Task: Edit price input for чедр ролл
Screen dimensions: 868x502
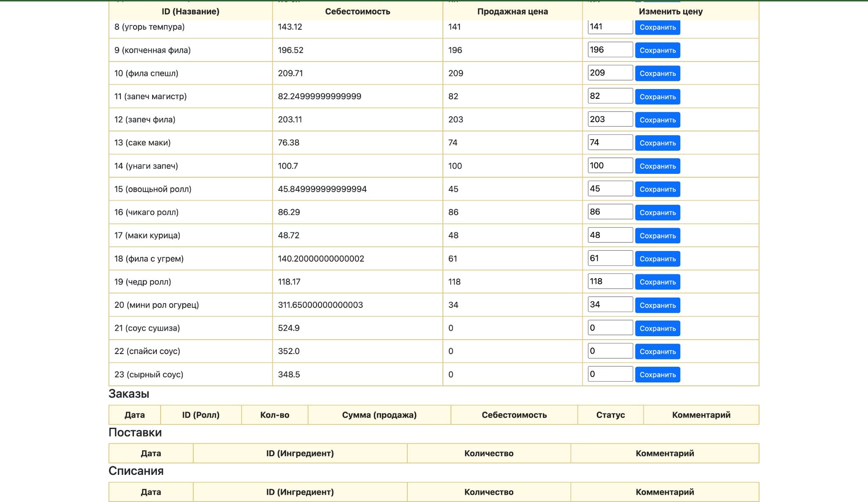Action: 610,281
